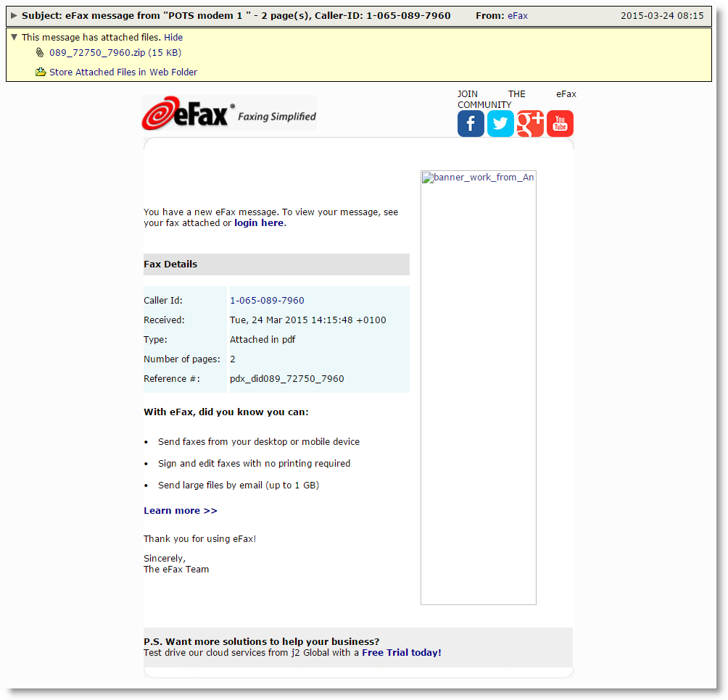
Task: Download 089_72750_7960.zip attachment
Action: click(x=115, y=52)
